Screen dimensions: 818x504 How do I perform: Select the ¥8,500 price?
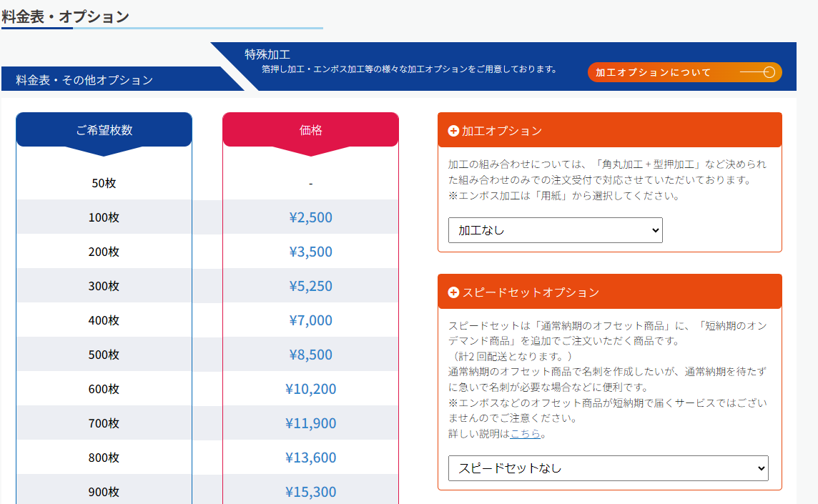click(x=310, y=355)
